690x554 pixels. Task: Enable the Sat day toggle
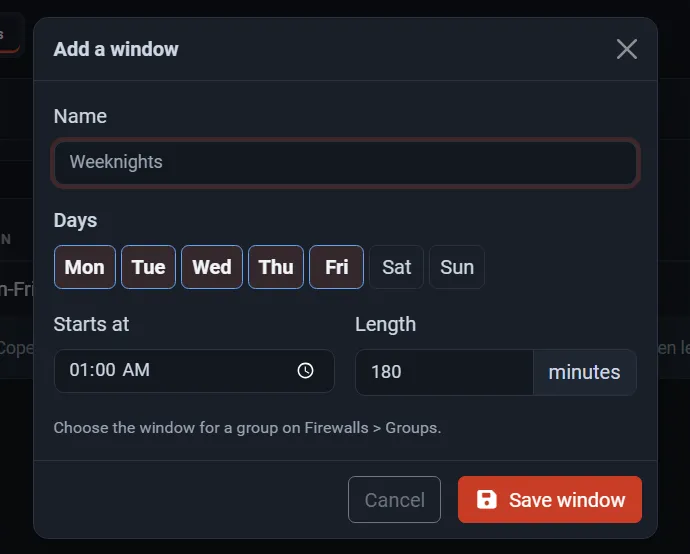coord(396,267)
